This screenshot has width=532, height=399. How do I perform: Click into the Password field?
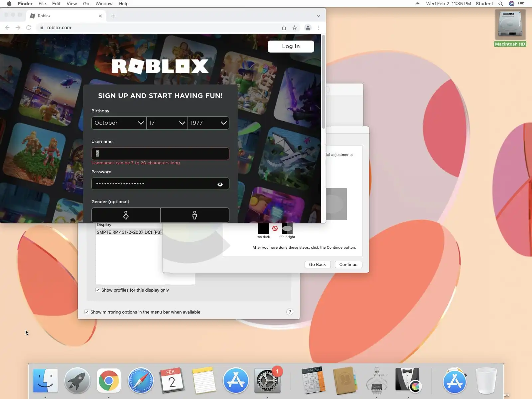tap(160, 184)
